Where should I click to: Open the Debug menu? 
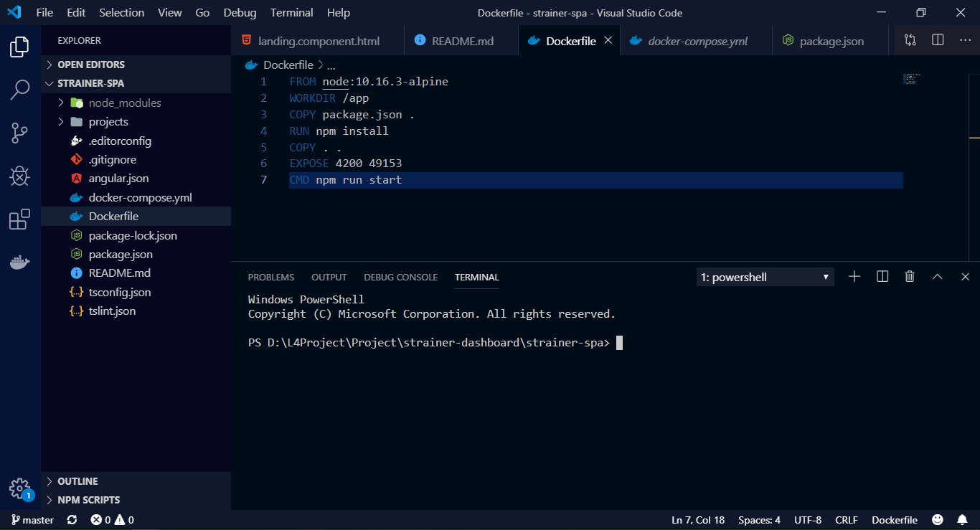click(240, 12)
